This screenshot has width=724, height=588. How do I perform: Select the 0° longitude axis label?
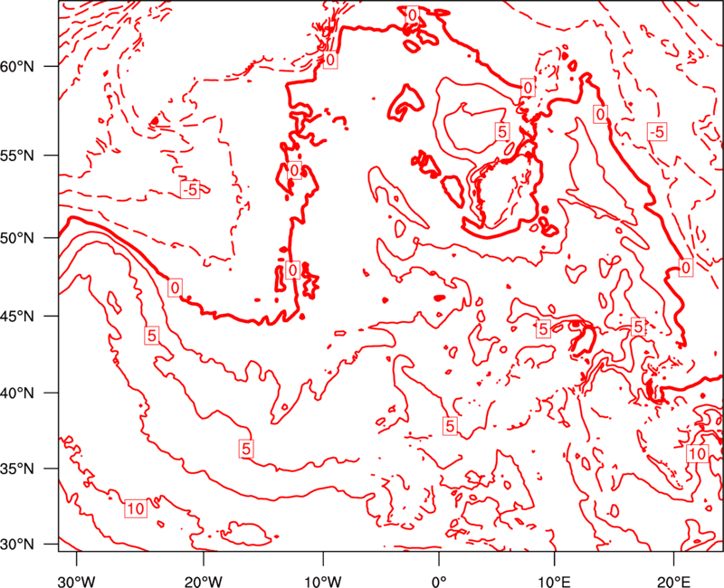439,582
